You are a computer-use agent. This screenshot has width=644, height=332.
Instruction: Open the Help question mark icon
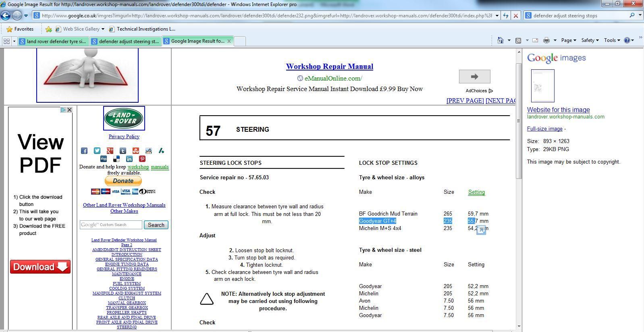click(627, 40)
